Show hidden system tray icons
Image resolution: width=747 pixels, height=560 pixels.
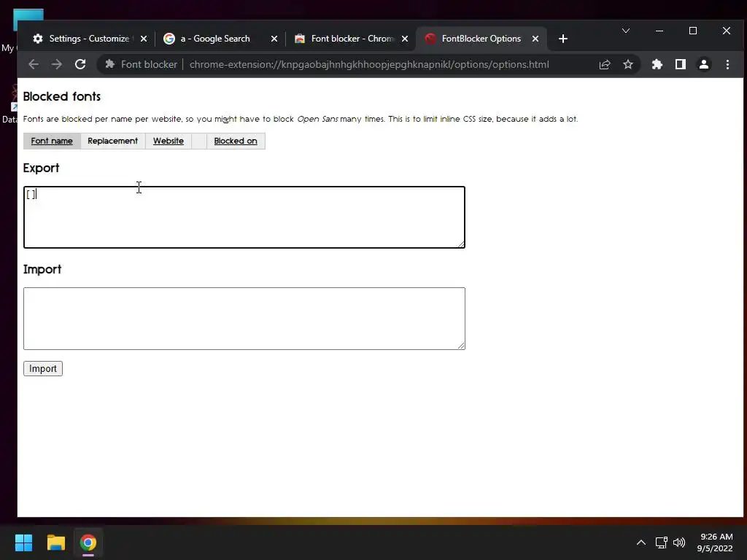tap(641, 542)
